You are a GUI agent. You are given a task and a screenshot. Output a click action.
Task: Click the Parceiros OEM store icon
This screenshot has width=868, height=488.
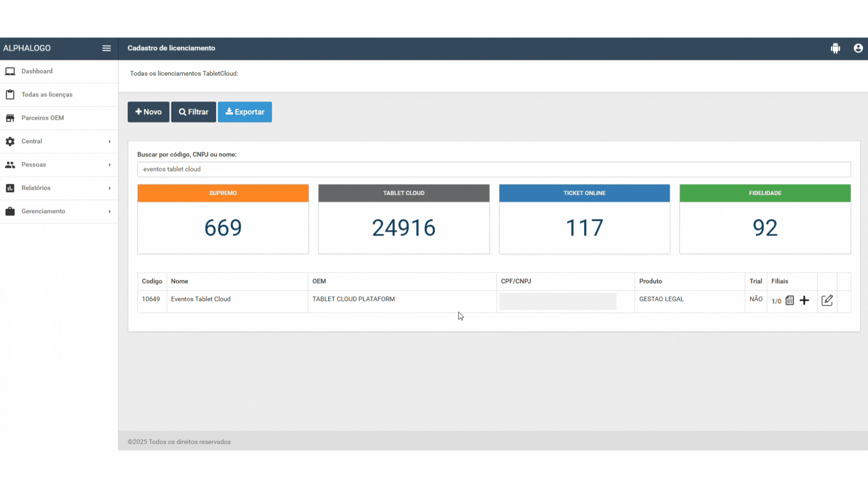(10, 118)
